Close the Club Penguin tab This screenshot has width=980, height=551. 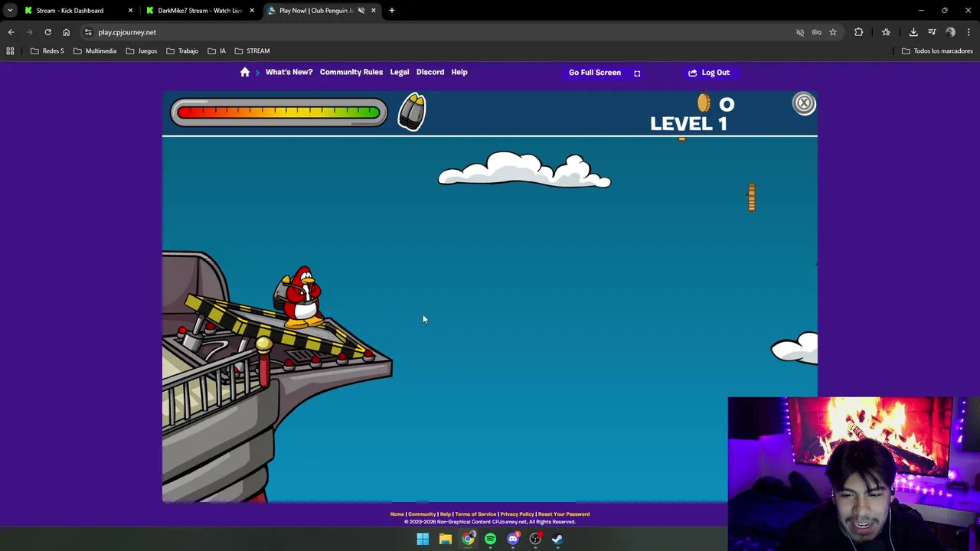click(373, 11)
